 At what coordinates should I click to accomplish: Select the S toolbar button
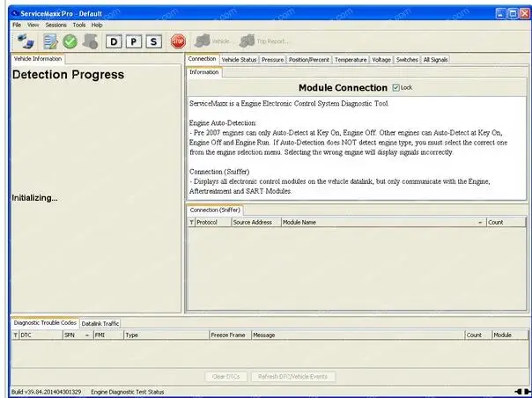(x=153, y=41)
